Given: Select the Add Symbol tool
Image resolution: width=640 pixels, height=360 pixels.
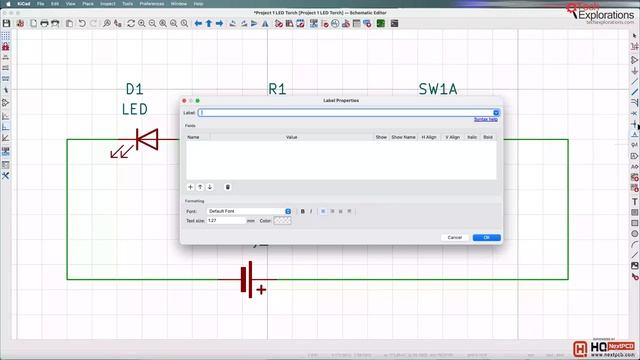Looking at the screenshot, I should [635, 60].
